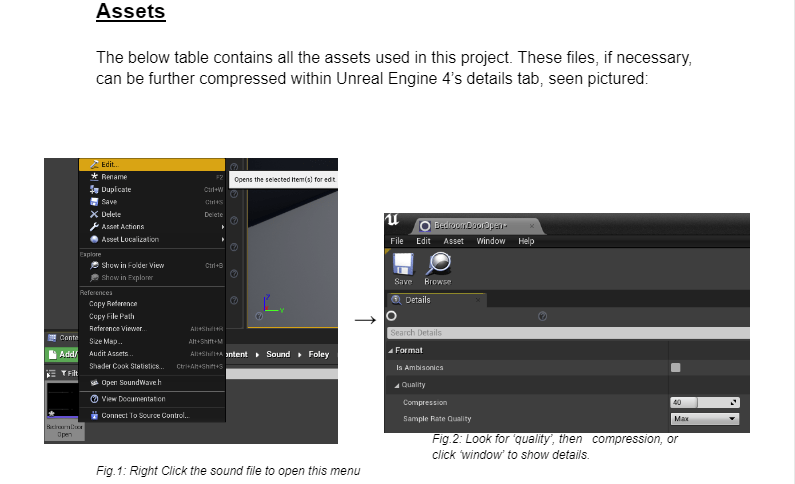Click the Delete X icon in context menu
The width and height of the screenshot is (795, 484).
tap(94, 214)
